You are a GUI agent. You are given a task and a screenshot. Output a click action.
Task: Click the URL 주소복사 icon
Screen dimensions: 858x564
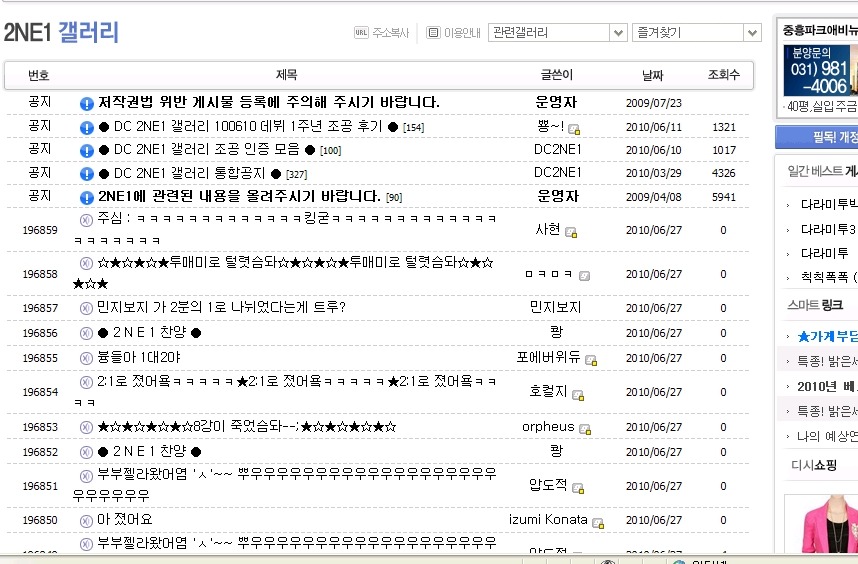click(361, 33)
